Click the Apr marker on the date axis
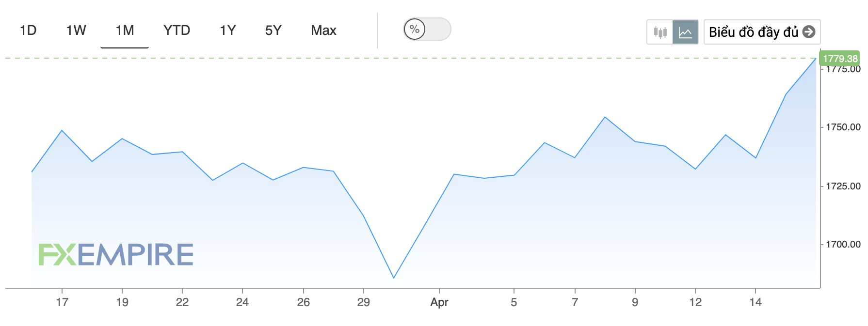The width and height of the screenshot is (868, 326). [x=439, y=302]
